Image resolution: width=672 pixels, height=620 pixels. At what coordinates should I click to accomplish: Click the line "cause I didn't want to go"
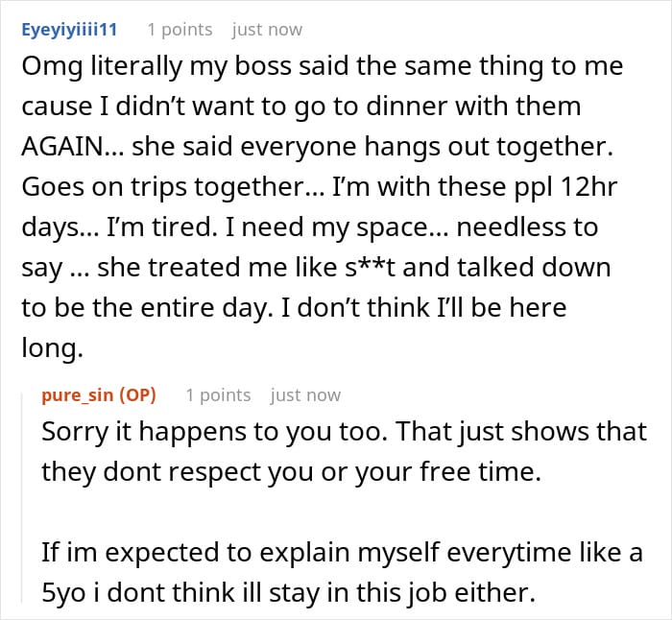(x=300, y=107)
